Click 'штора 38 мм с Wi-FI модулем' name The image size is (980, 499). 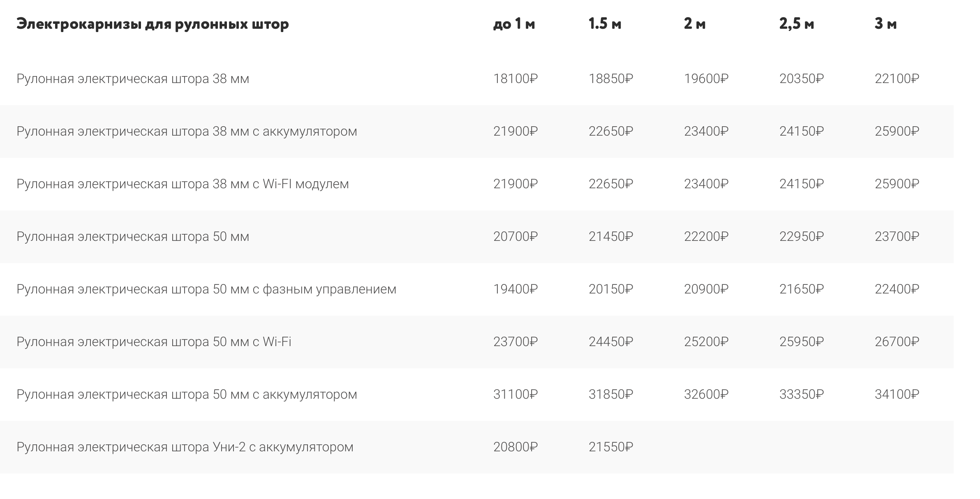tap(183, 184)
